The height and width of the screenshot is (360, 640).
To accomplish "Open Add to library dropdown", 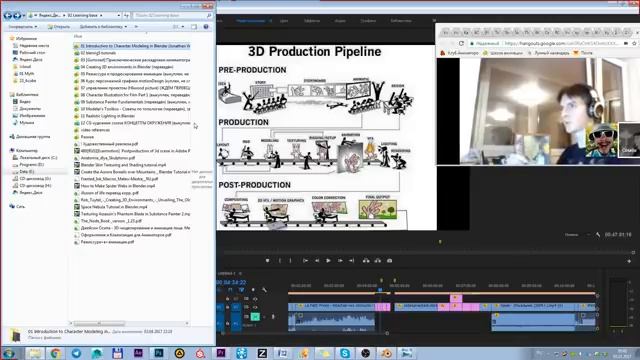I will pos(103,27).
